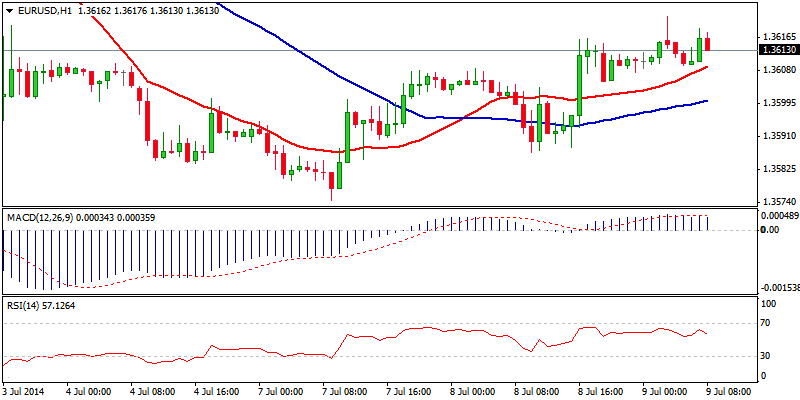The height and width of the screenshot is (400, 800).
Task: Click the 8 Jul 00:00 time axis label
Action: tap(471, 392)
